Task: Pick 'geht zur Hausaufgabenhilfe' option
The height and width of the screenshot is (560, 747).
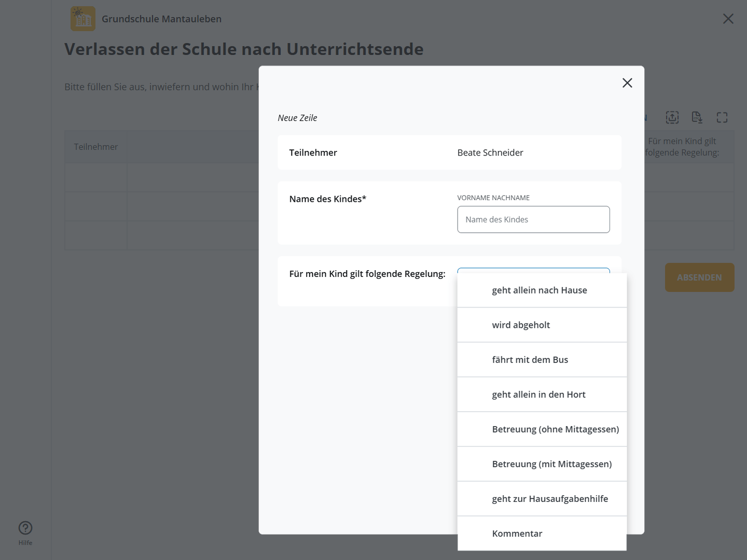Action: pyautogui.click(x=550, y=499)
